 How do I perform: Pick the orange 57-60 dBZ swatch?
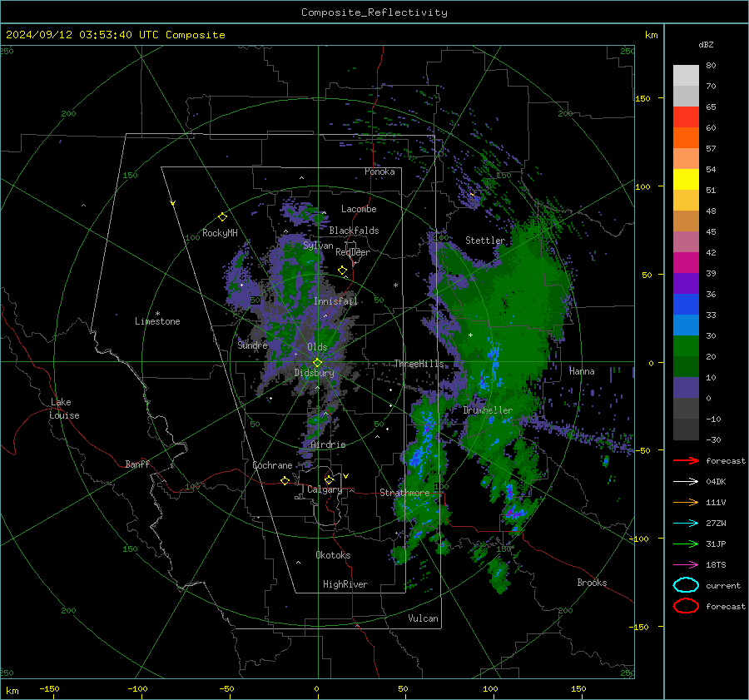point(686,137)
